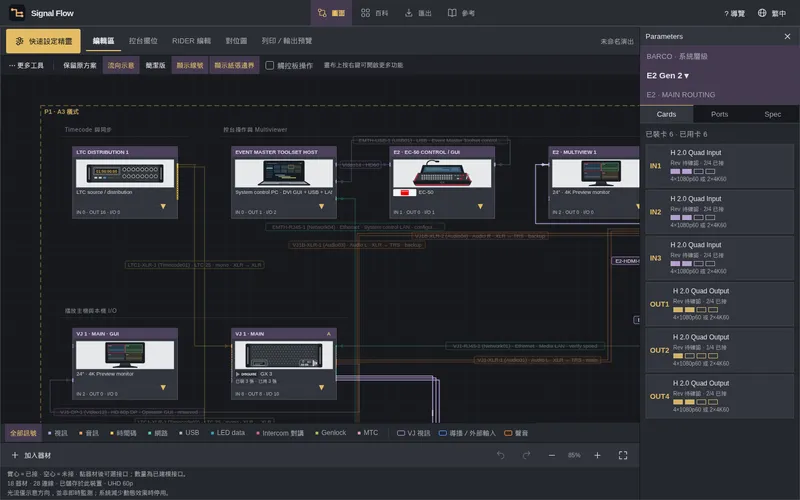Filter signals by USB

(x=189, y=433)
